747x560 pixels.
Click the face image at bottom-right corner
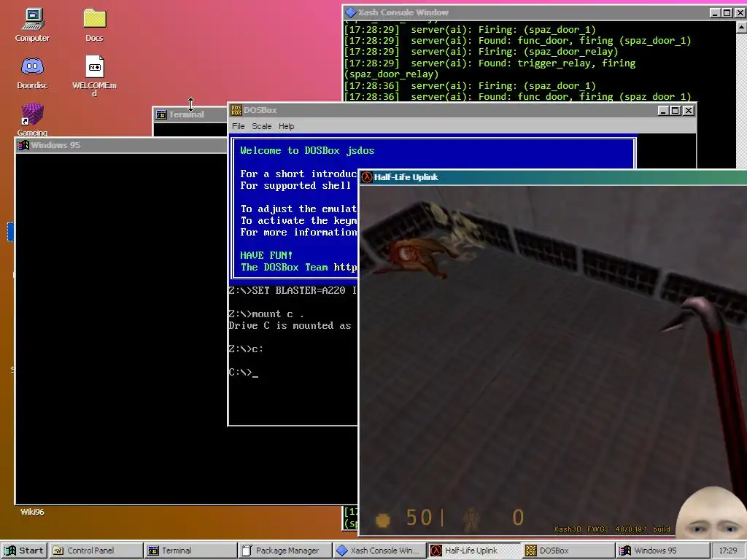(x=712, y=513)
